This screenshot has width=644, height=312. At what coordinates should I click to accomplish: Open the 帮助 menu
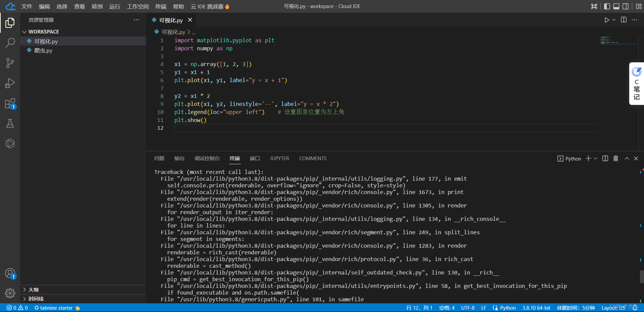[x=178, y=6]
